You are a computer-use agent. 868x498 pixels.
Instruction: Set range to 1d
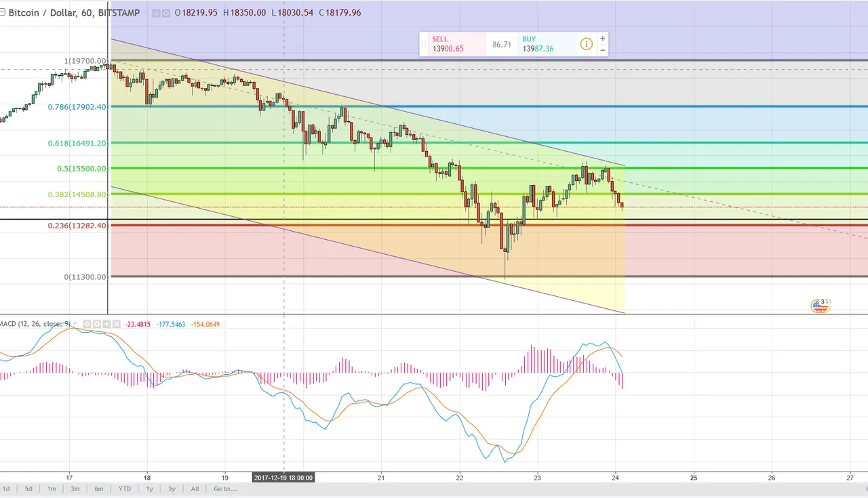pyautogui.click(x=6, y=489)
